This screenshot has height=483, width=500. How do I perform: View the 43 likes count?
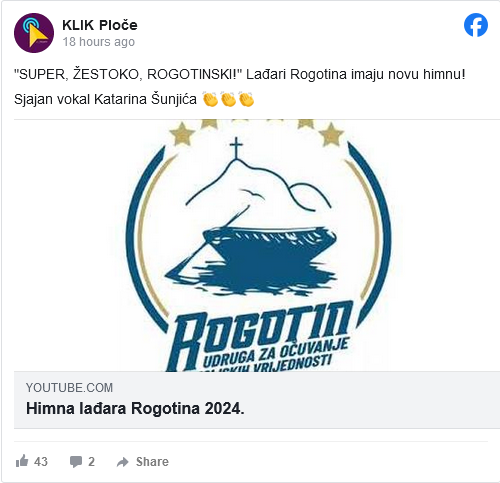click(x=41, y=462)
